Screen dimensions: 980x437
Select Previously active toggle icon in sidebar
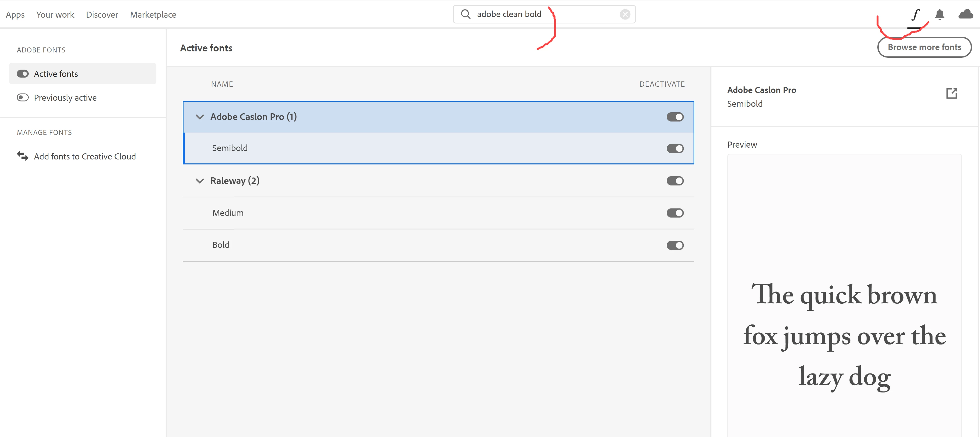pos(22,98)
